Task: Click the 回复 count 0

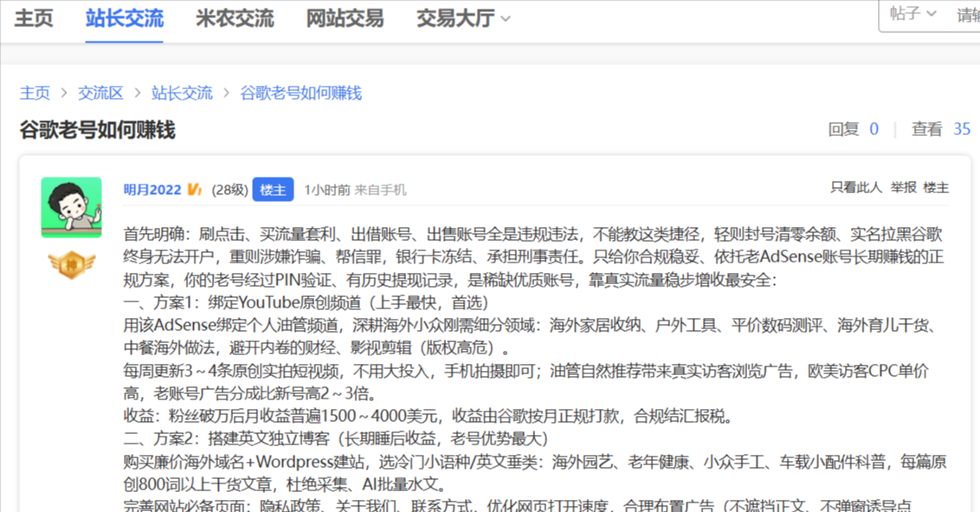Action: pos(874,129)
